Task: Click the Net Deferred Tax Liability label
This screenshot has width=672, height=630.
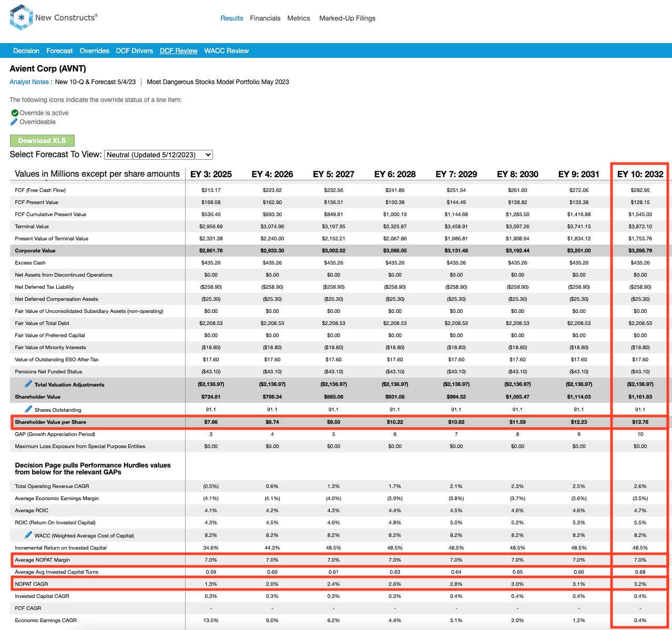Action: (44, 287)
